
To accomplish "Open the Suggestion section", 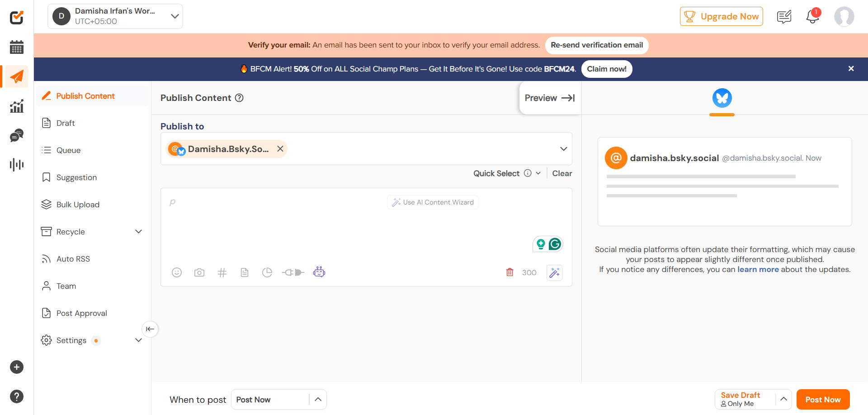I will point(92,177).
